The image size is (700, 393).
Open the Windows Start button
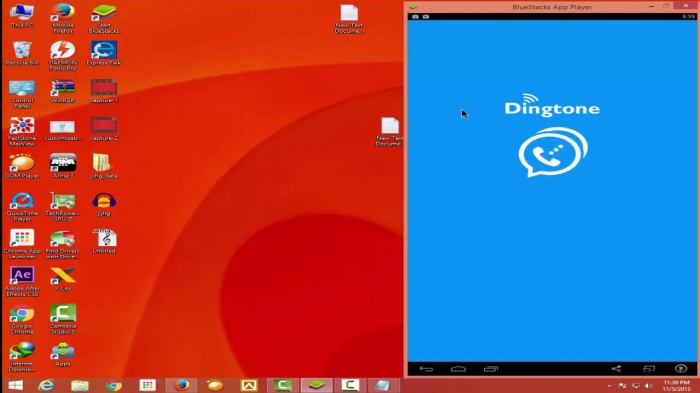16,385
